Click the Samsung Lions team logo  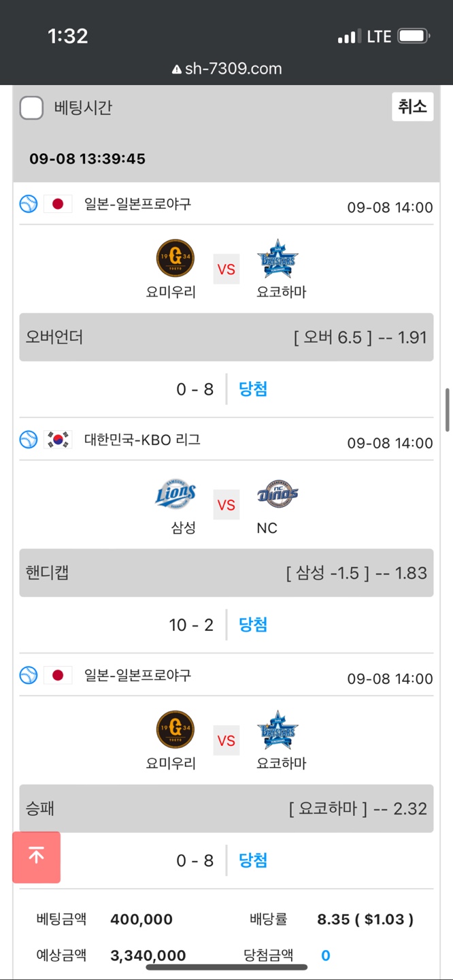175,495
